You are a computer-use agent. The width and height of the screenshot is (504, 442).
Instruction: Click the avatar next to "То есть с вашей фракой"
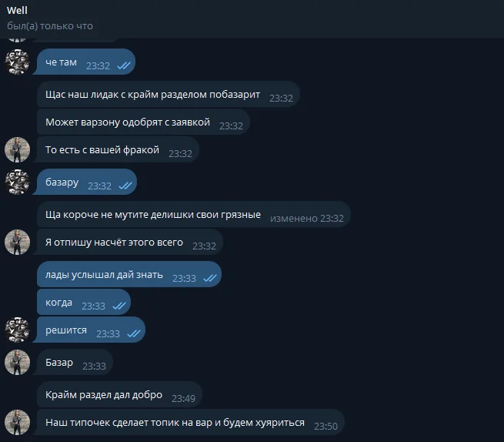(x=18, y=149)
